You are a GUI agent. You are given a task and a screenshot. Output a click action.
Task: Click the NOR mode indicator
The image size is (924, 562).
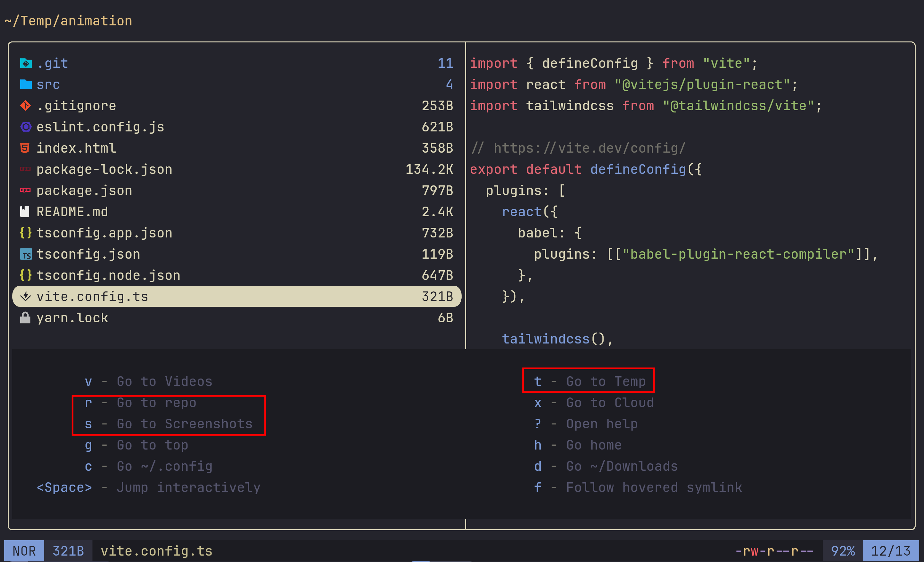coord(24,551)
